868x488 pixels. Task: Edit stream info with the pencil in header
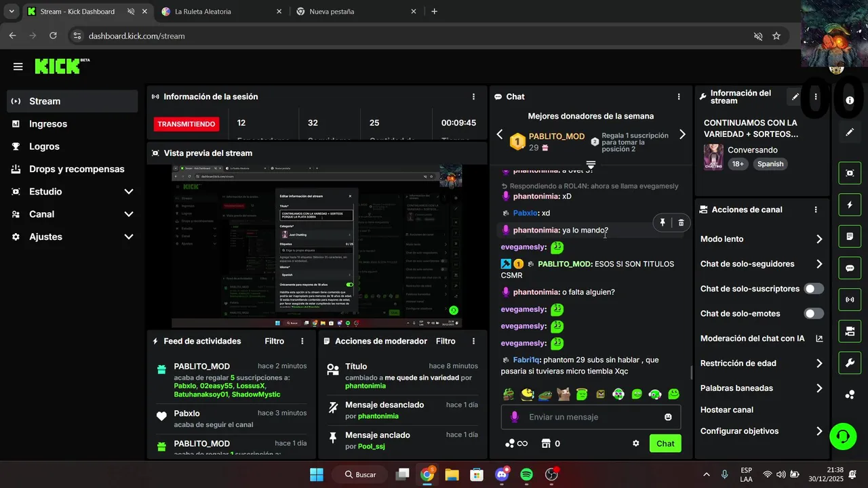pyautogui.click(x=795, y=97)
